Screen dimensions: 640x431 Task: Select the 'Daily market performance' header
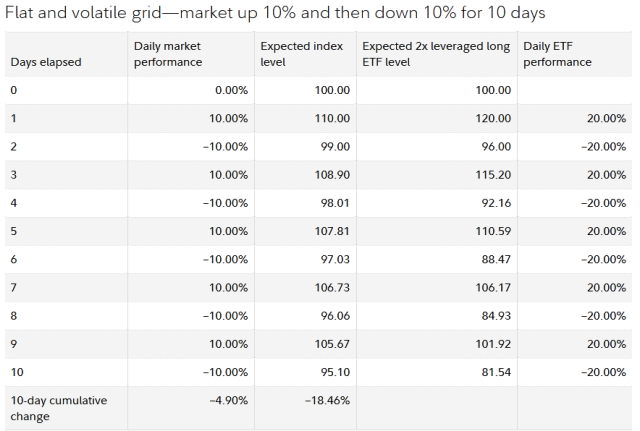(168, 54)
